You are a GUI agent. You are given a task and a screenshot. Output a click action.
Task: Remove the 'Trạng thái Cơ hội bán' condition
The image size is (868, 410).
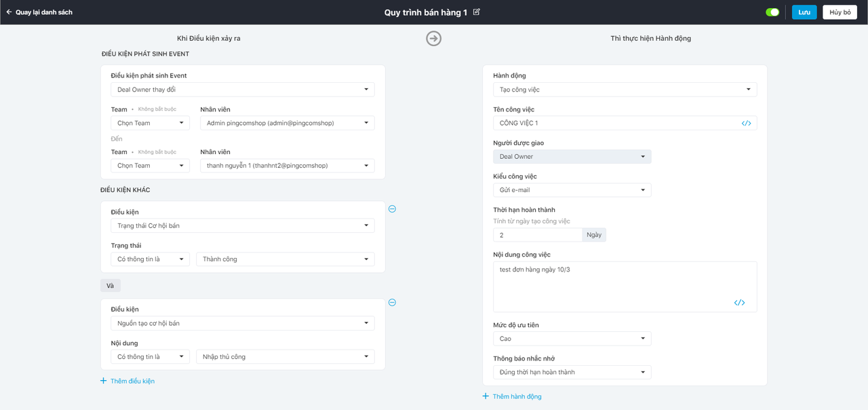(x=392, y=209)
